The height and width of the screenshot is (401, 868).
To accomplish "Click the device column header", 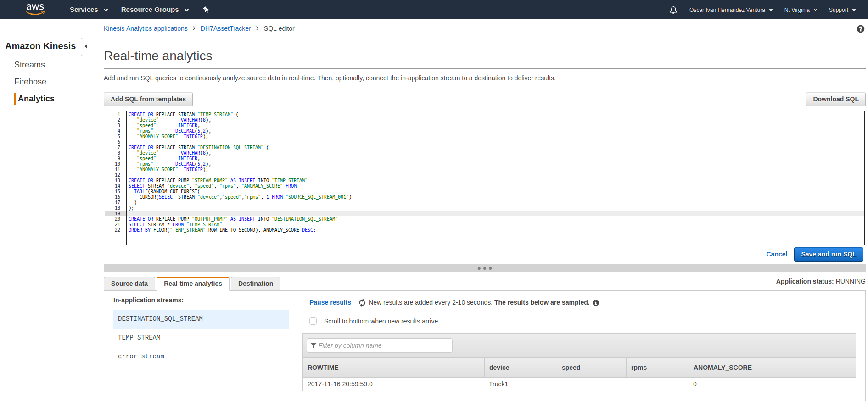I will click(x=521, y=368).
